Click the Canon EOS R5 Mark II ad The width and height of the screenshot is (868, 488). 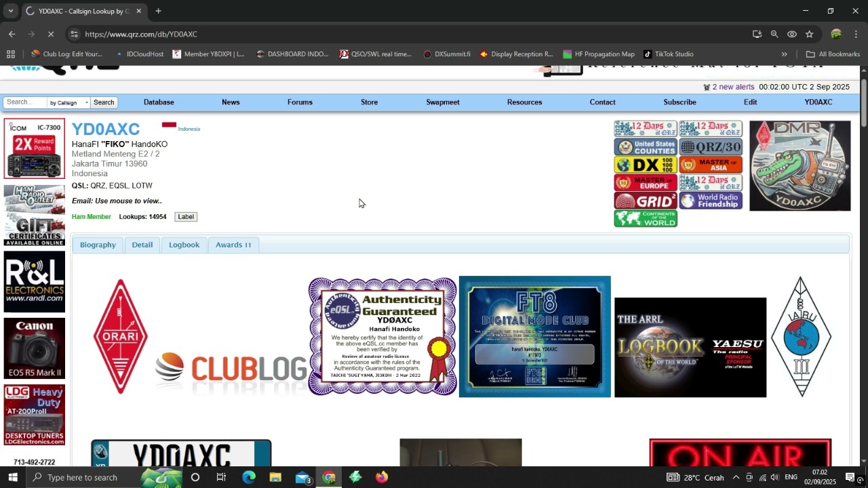pos(35,348)
